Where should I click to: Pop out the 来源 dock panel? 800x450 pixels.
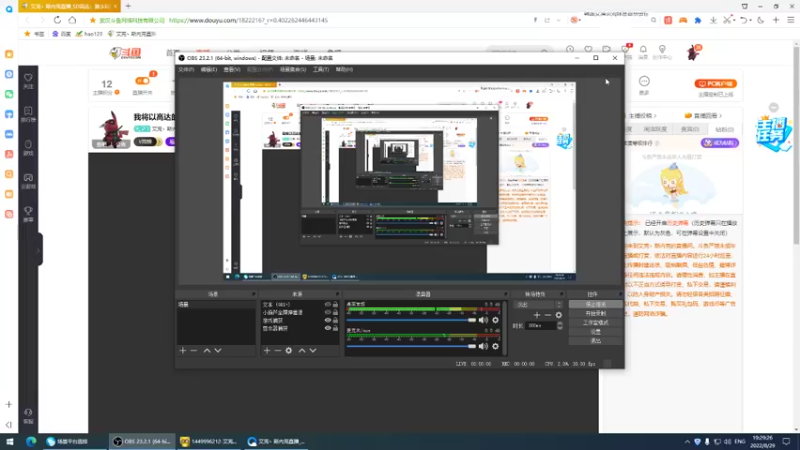(337, 294)
